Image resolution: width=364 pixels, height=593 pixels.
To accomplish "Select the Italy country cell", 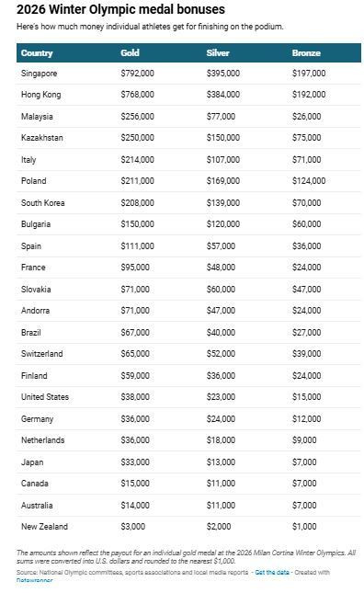I will (x=28, y=160).
